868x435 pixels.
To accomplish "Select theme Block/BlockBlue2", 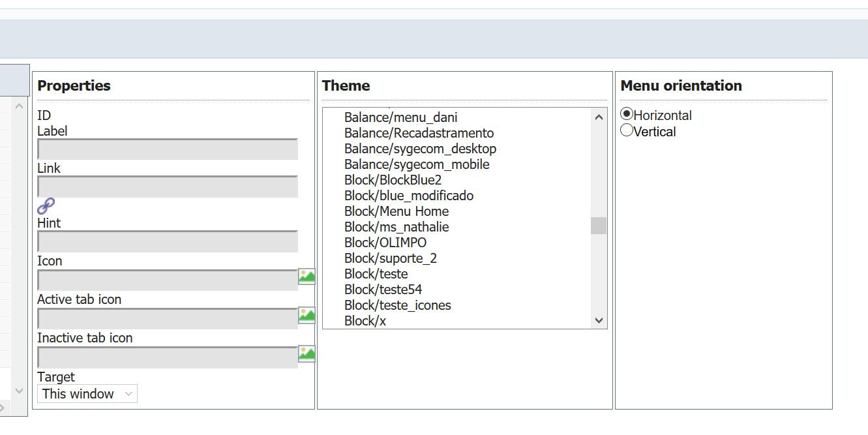I will pos(393,180).
